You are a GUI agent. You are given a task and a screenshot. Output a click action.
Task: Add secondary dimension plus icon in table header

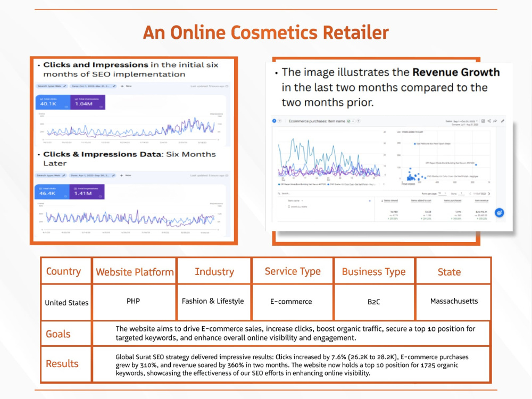(x=370, y=201)
